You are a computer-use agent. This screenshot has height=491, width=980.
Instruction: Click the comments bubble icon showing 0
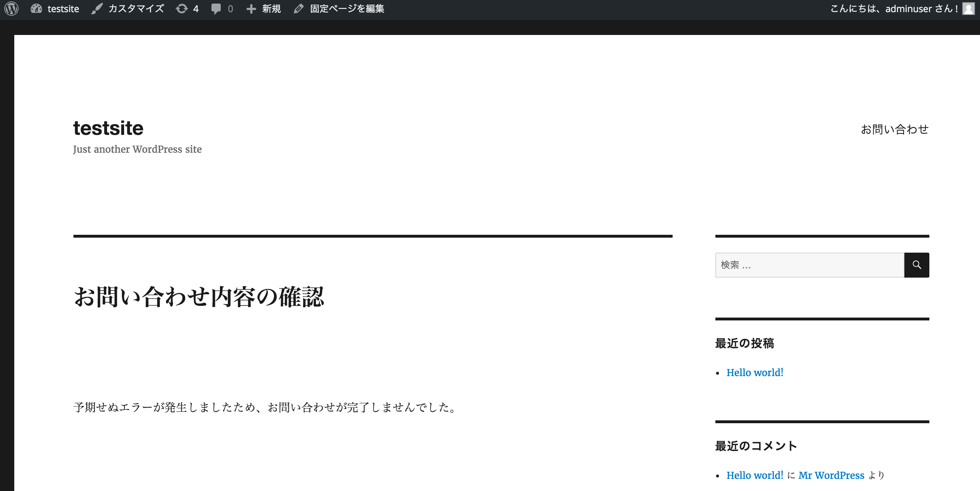click(217, 8)
